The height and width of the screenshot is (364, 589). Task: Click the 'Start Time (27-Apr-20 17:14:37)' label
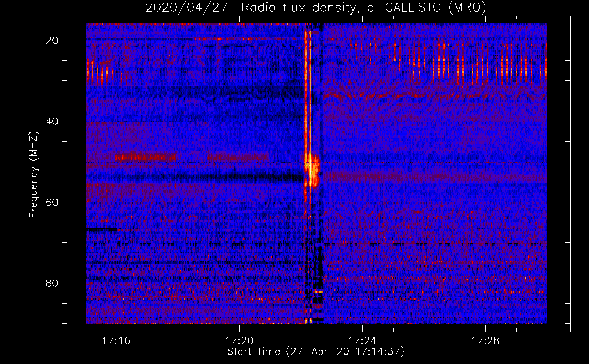[316, 352]
